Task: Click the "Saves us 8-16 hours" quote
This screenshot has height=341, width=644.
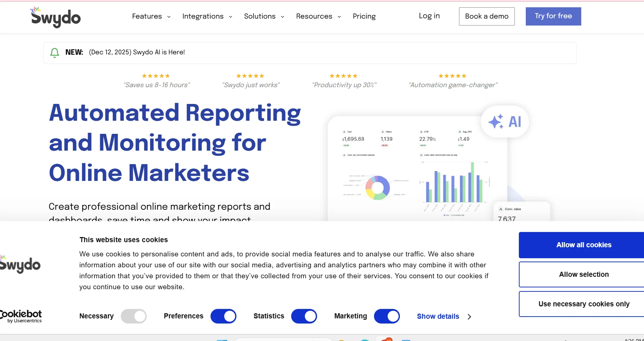Action: pos(157,85)
